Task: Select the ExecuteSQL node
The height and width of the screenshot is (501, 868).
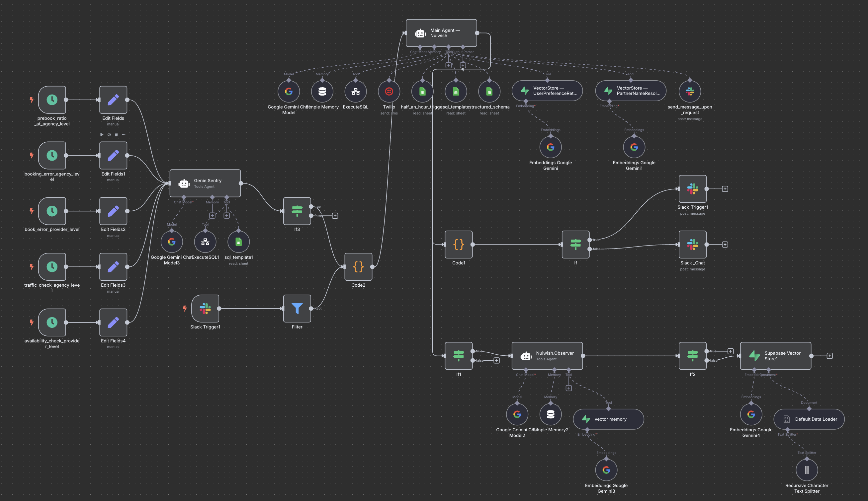Action: (x=355, y=91)
